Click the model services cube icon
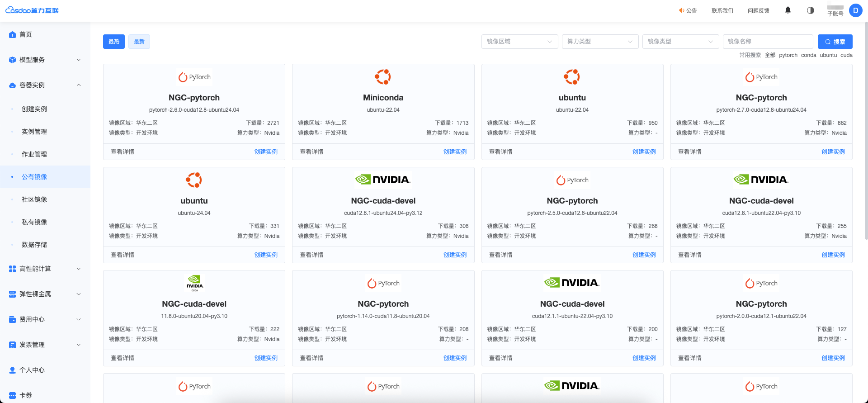The image size is (868, 403). [x=12, y=60]
